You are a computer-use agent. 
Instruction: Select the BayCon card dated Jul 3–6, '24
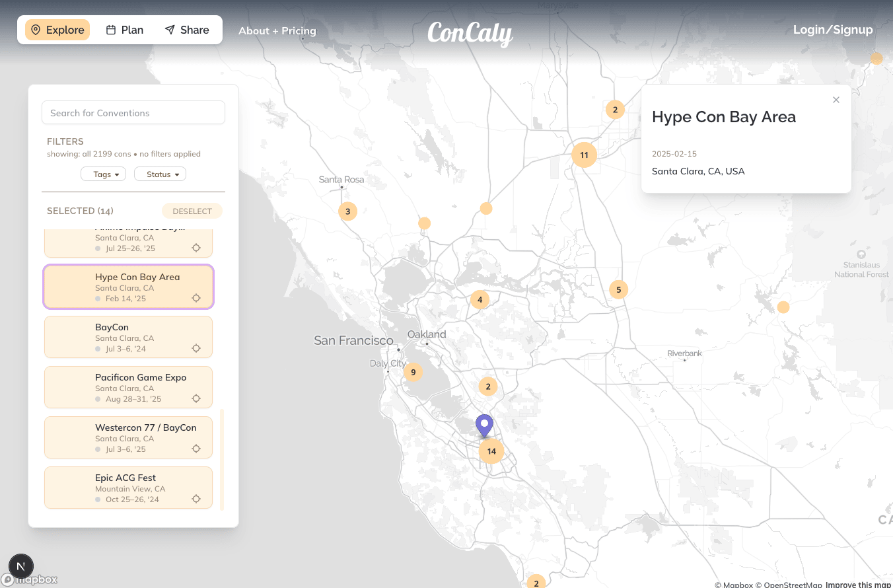click(129, 337)
